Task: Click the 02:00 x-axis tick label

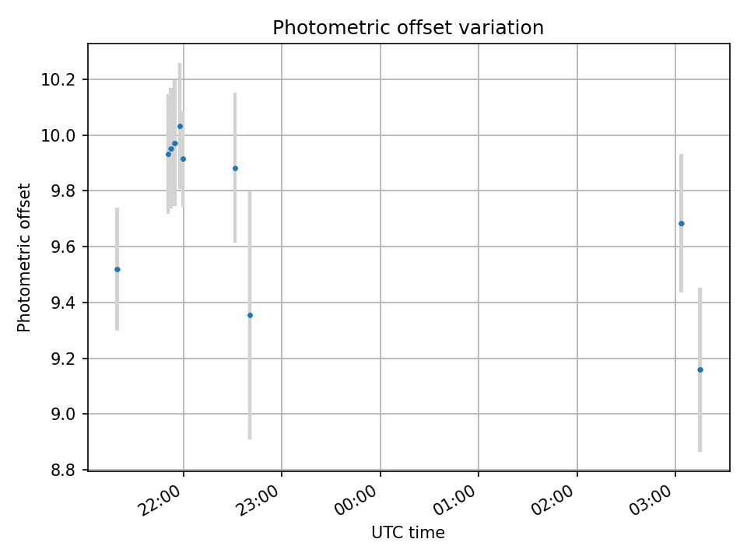Action: click(x=555, y=501)
